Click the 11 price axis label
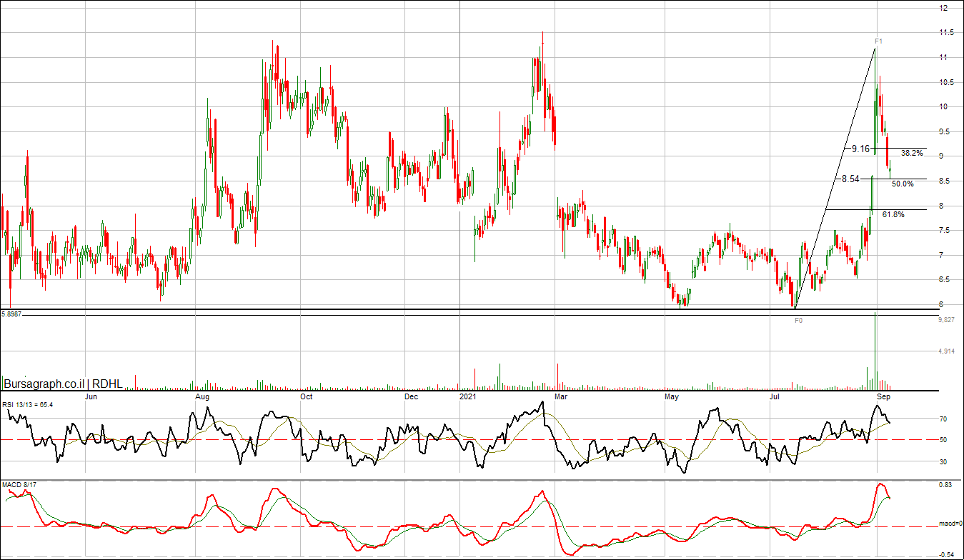 pos(943,57)
